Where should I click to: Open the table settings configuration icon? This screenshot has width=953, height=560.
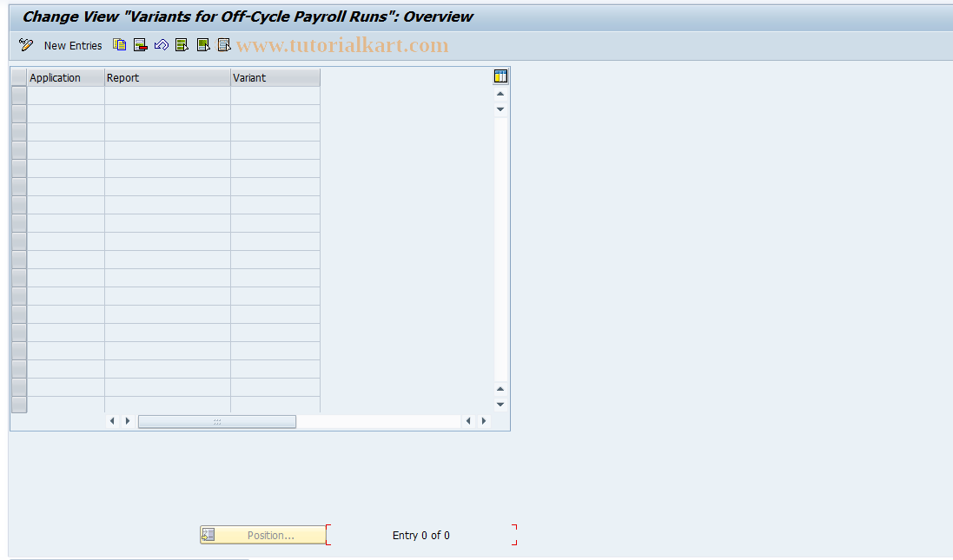500,76
